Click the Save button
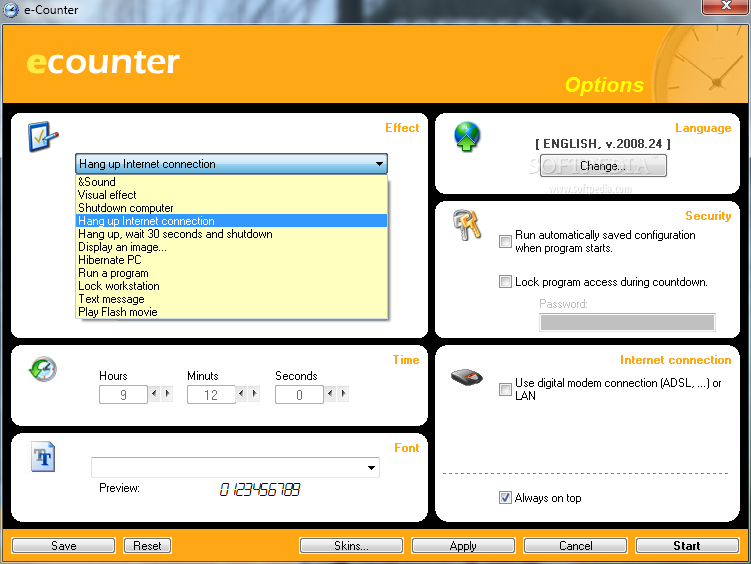Viewport: 751px width, 564px height. click(64, 545)
